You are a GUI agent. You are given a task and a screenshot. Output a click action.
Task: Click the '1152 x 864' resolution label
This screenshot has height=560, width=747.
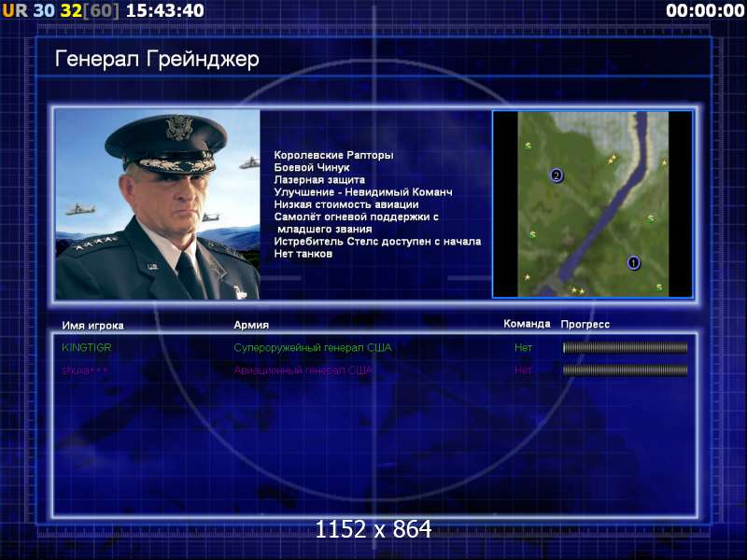(373, 529)
